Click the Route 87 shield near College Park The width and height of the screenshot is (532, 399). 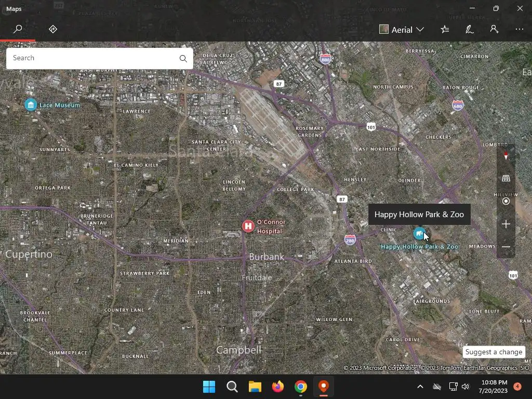pos(342,199)
